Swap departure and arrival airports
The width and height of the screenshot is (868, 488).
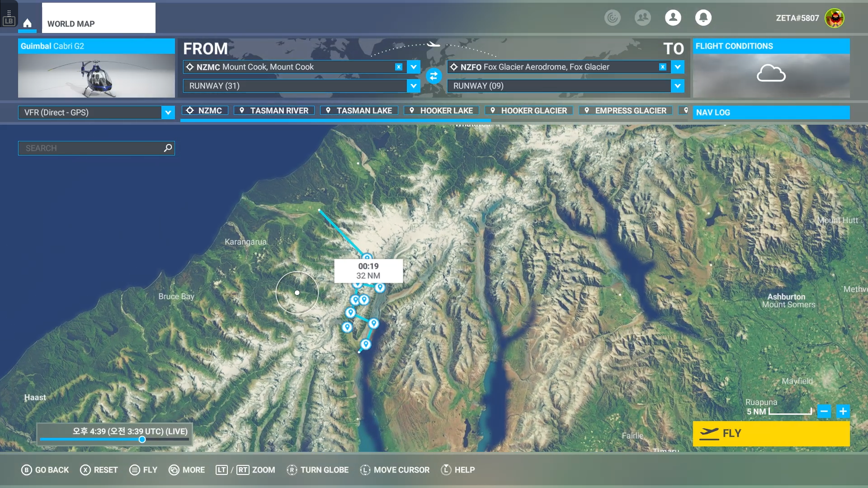434,76
